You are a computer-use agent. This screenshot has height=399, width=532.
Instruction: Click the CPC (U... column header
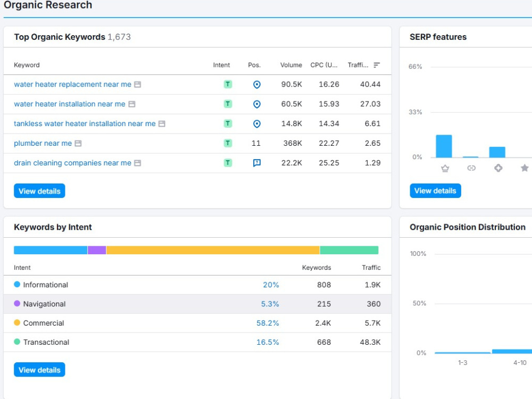click(x=323, y=65)
